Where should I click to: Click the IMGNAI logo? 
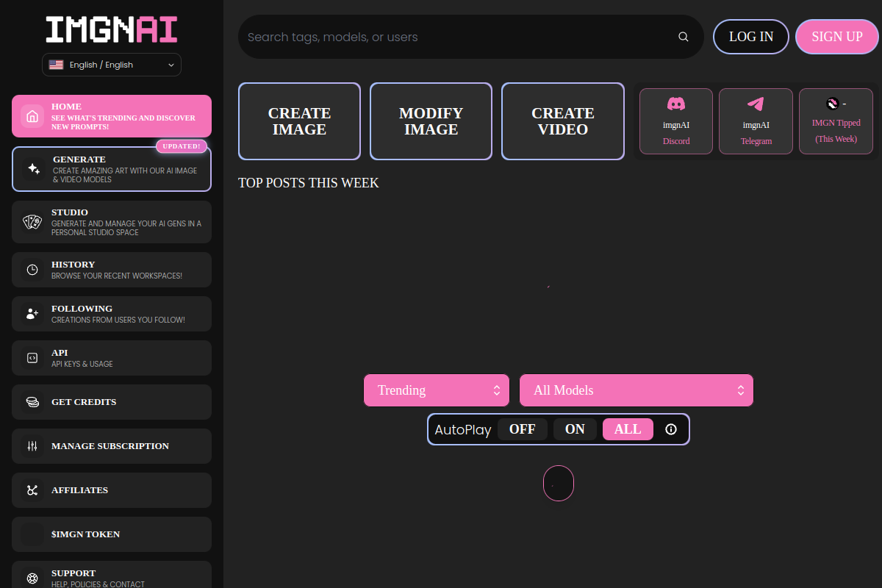point(112,29)
